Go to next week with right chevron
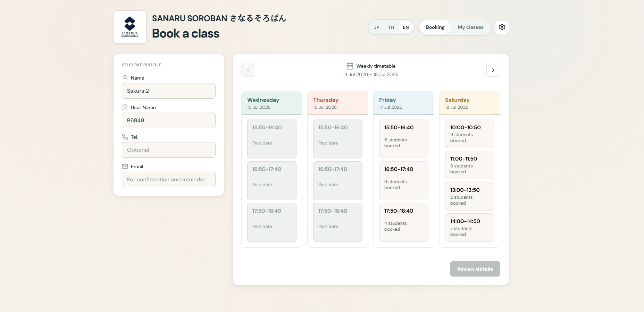644x312 pixels. tap(493, 70)
